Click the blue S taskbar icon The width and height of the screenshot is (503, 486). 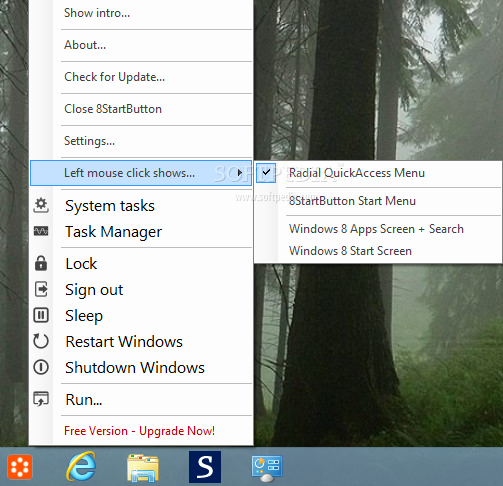coord(205,467)
